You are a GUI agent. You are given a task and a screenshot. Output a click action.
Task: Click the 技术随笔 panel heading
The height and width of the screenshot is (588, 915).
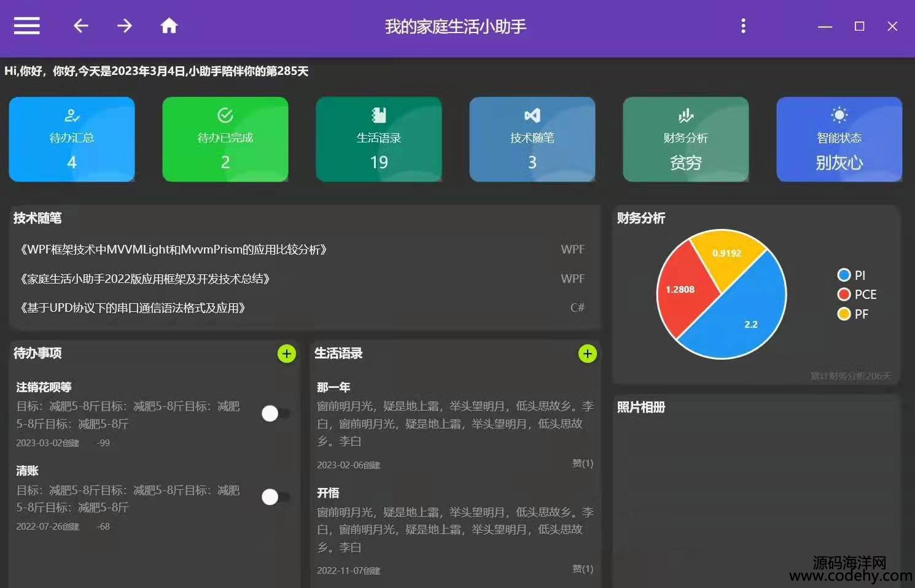37,218
